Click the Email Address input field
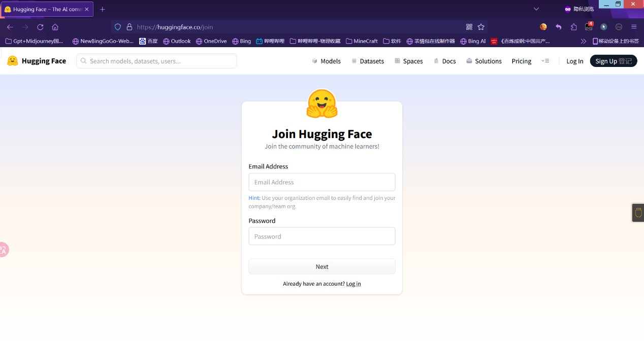 point(322,182)
